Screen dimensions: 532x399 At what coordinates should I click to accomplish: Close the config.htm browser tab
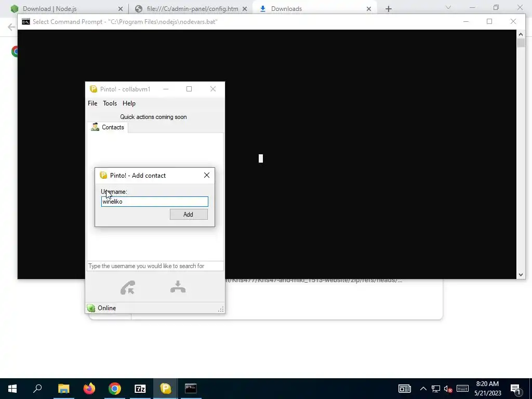coord(245,9)
